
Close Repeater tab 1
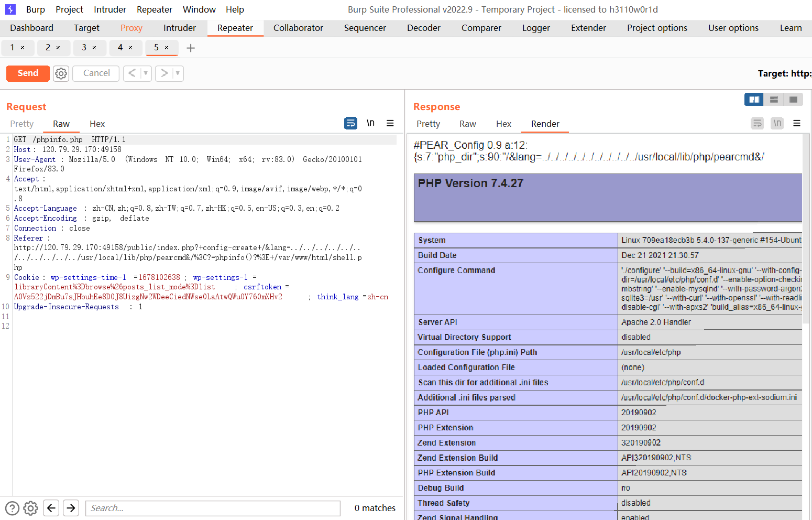[x=23, y=48]
